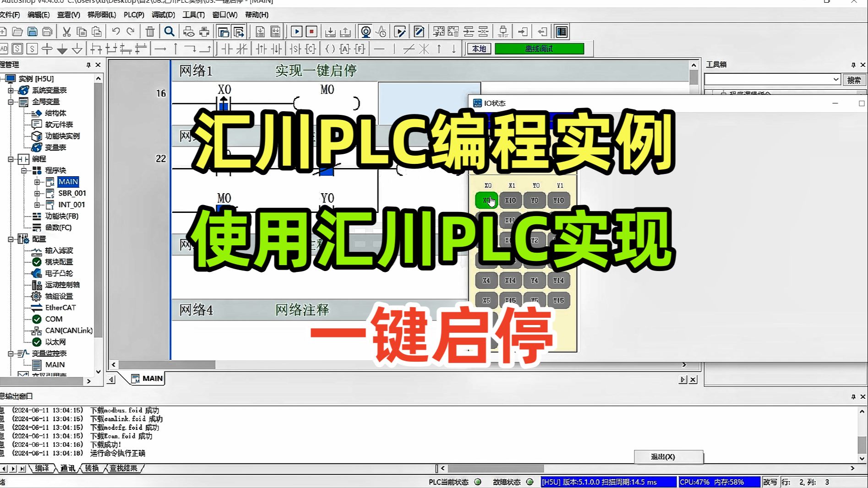
Task: Insert an application instruction [A]
Action: click(345, 49)
